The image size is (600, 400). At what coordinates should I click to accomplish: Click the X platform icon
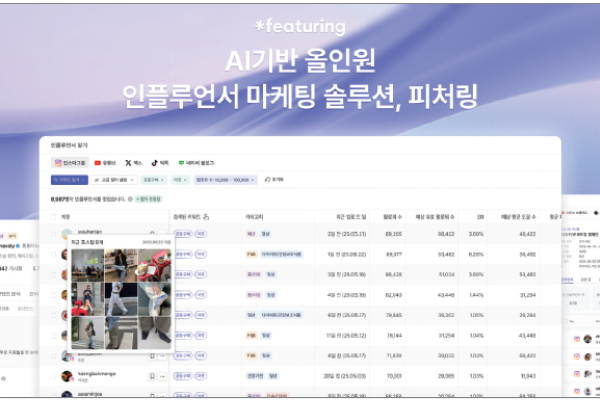133,162
